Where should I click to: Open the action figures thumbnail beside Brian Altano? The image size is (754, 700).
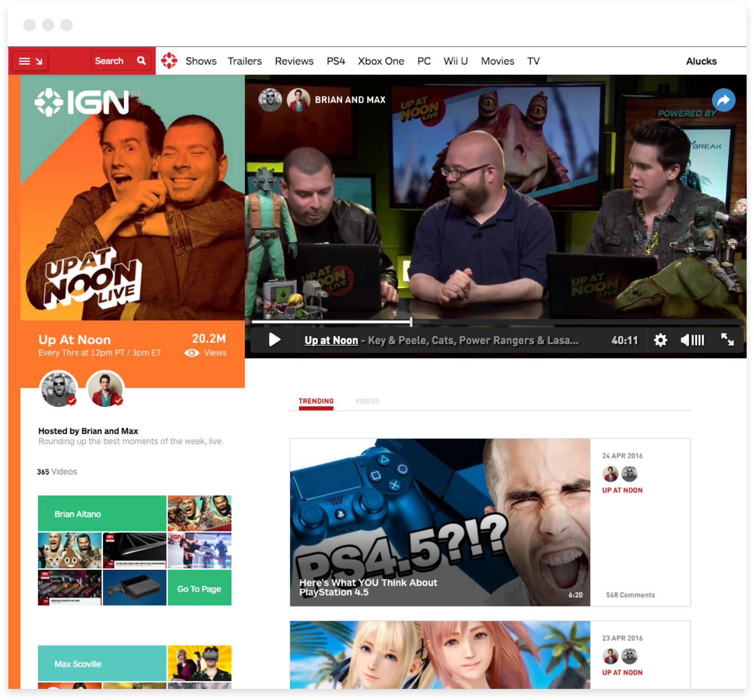(x=199, y=513)
